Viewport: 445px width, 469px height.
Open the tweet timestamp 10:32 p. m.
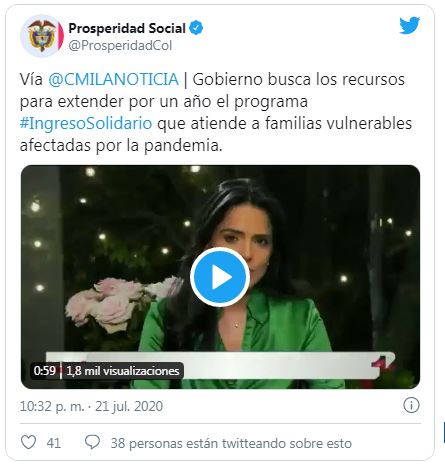pos(52,406)
